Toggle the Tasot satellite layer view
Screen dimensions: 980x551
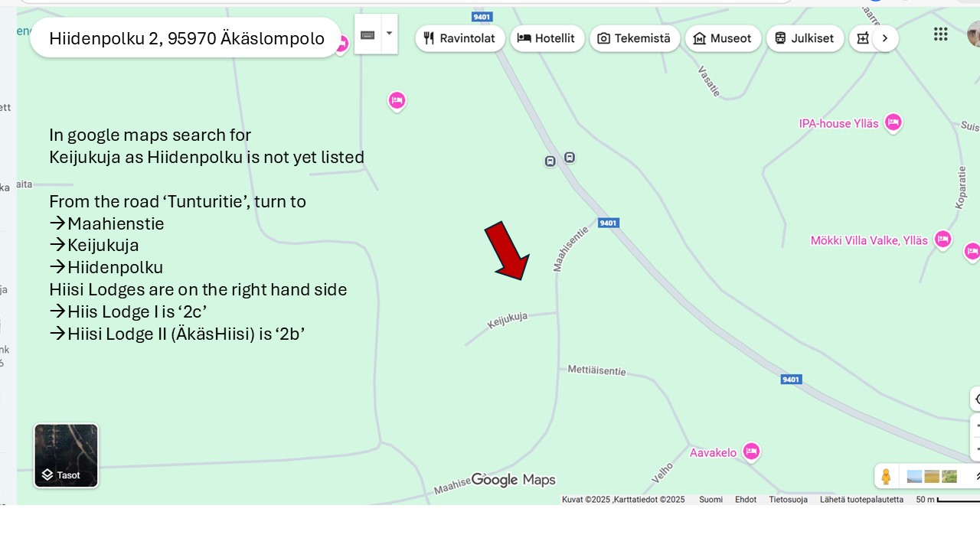pyautogui.click(x=67, y=456)
